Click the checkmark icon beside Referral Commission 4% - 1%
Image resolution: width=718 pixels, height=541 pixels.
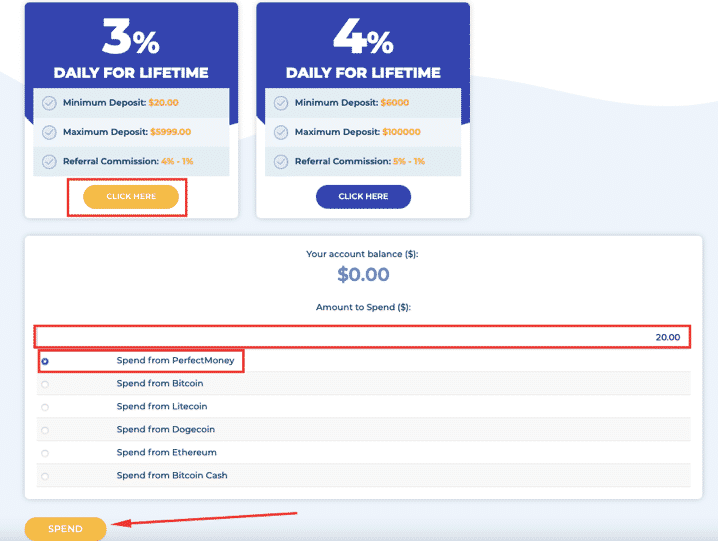coord(49,162)
